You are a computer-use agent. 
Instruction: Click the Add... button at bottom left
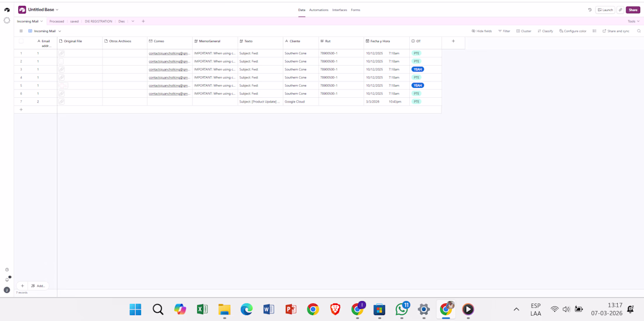pos(38,286)
